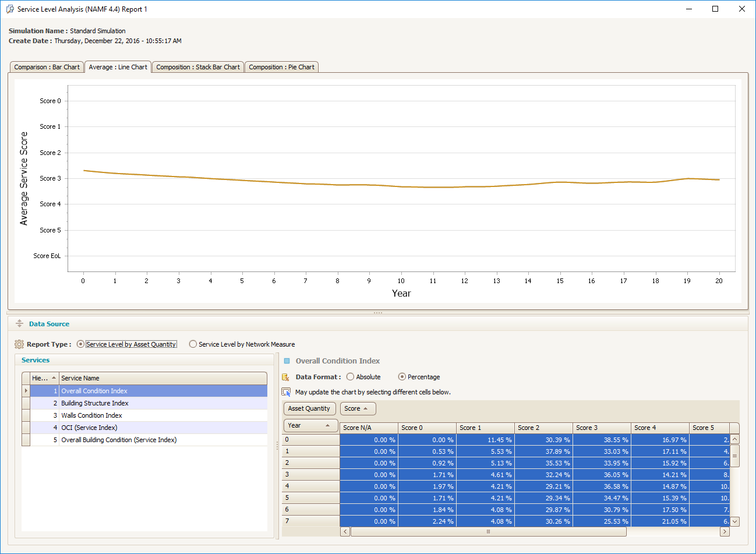
Task: Select the Score 3 cell for year 0
Action: click(601, 440)
